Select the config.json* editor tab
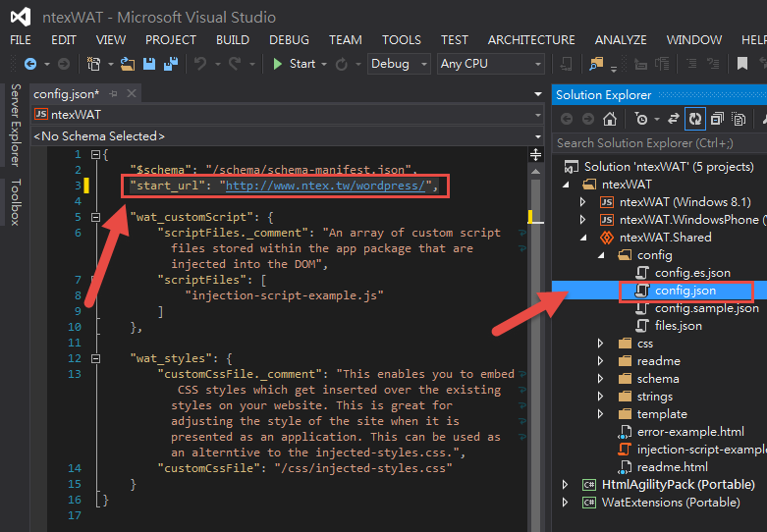 (67, 93)
